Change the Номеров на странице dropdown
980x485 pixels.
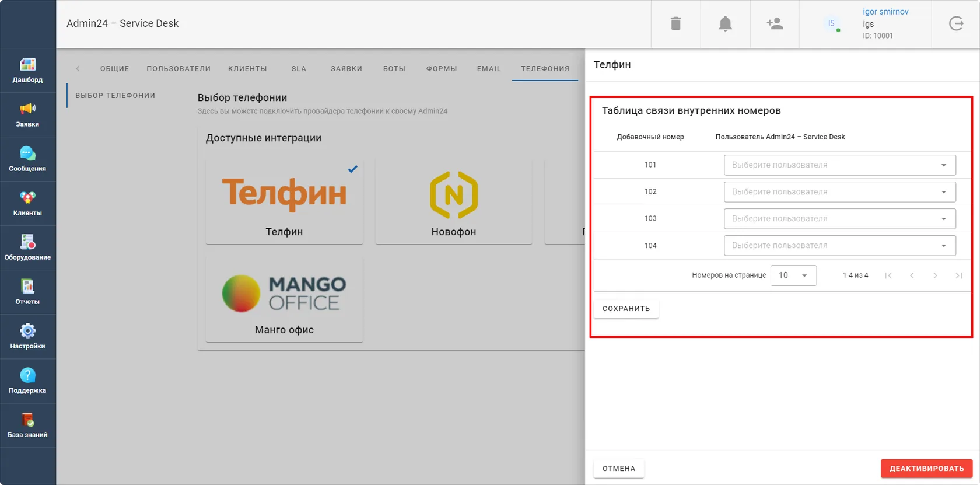(x=793, y=275)
